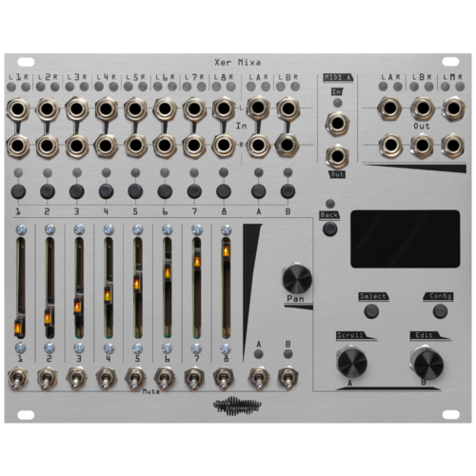
Task: Click the MIDI In jack
Action: tap(337, 123)
